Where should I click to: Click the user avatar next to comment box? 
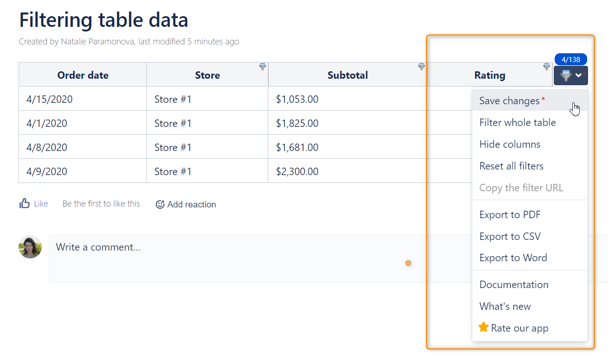click(x=30, y=247)
